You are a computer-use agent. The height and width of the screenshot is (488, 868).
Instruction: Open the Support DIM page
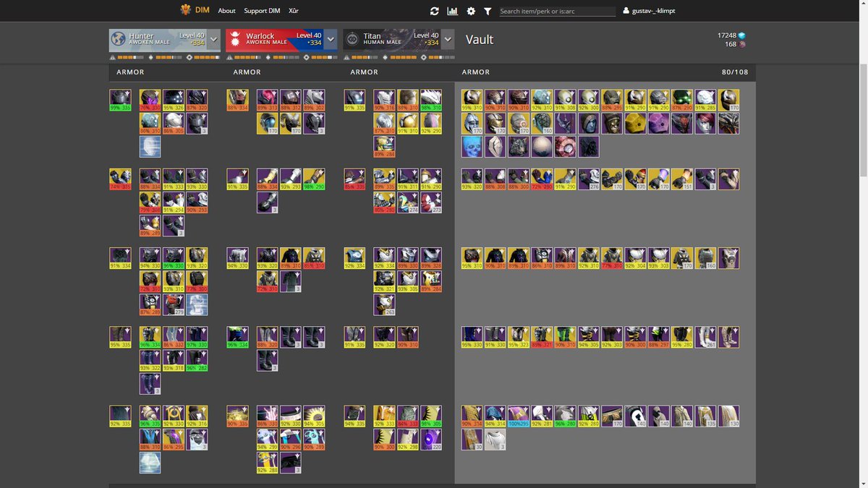point(262,11)
